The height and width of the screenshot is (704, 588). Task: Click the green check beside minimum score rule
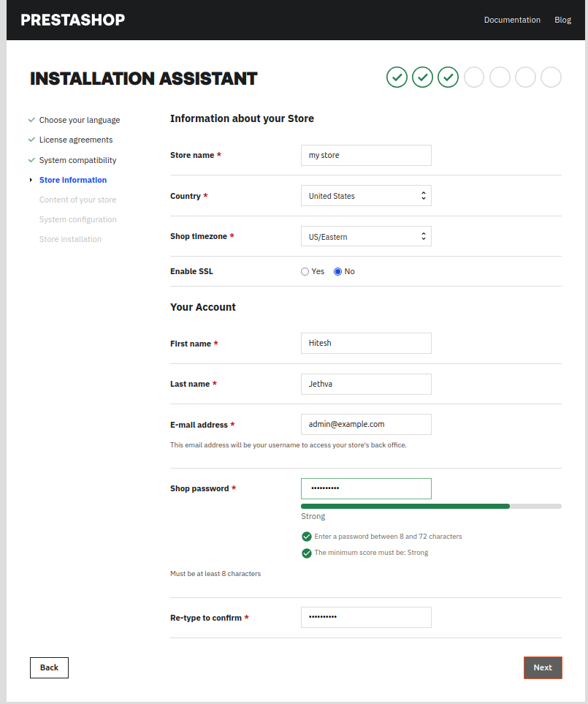pos(307,553)
